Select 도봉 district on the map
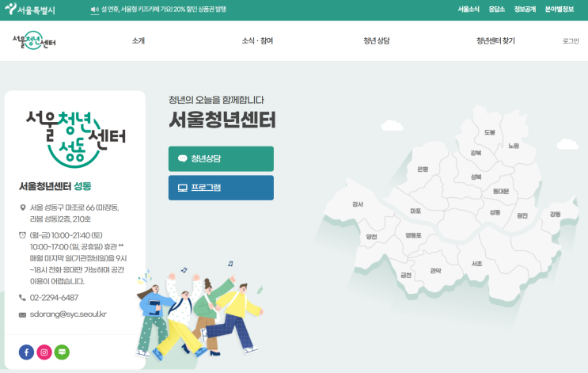The height and width of the screenshot is (373, 588). [489, 132]
